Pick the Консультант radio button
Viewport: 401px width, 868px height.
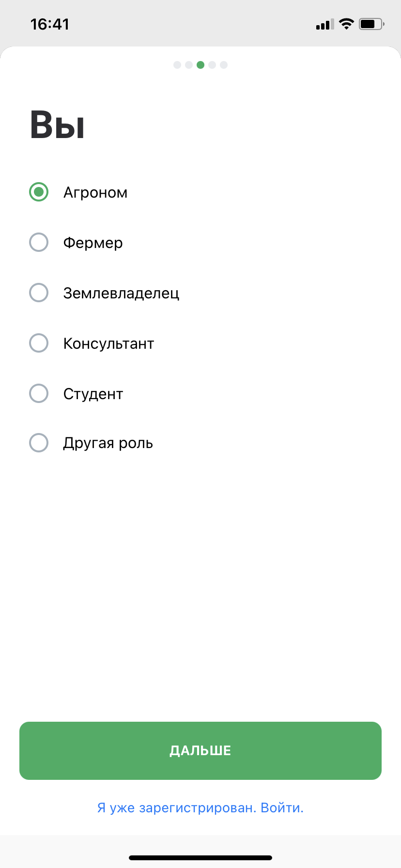coord(39,343)
